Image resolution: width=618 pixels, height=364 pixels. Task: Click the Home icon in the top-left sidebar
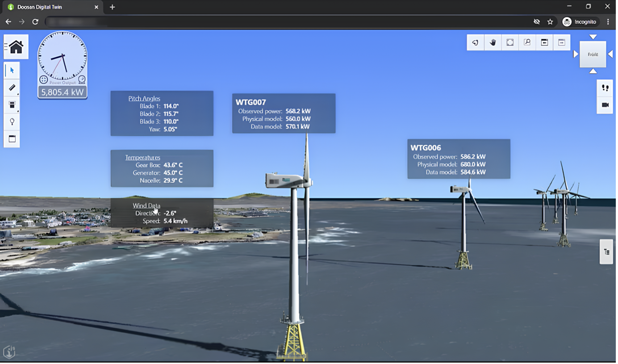[x=16, y=46]
